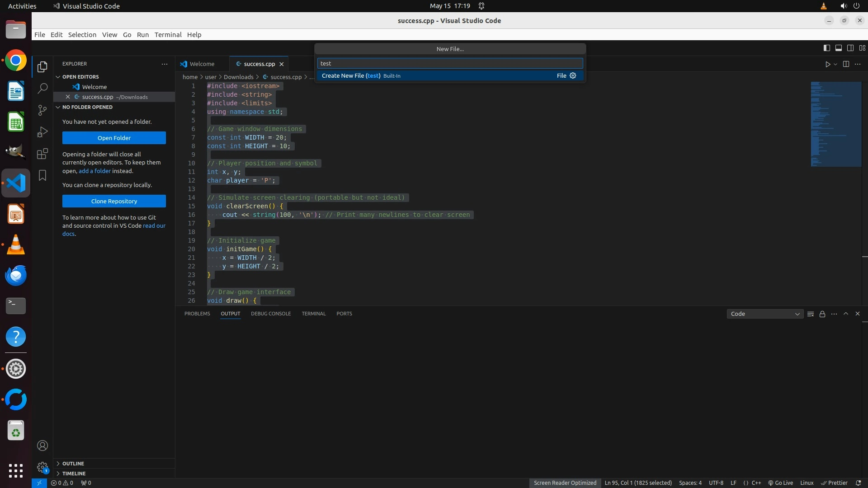Image resolution: width=868 pixels, height=488 pixels.
Task: Open the Terminal menu
Action: click(x=168, y=35)
